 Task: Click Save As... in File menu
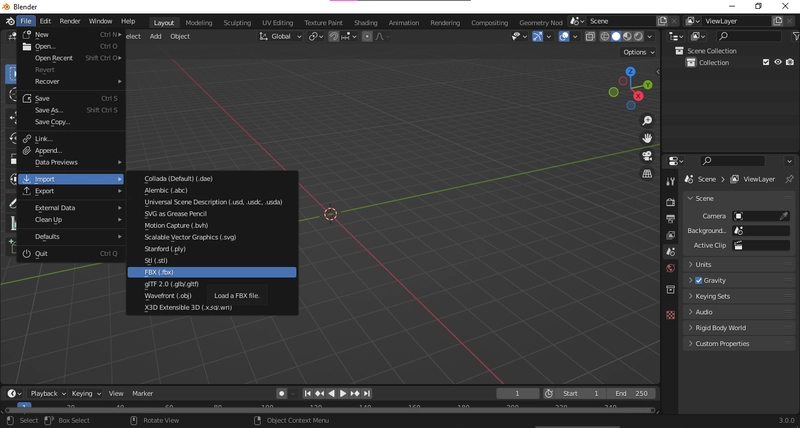[x=71, y=110]
